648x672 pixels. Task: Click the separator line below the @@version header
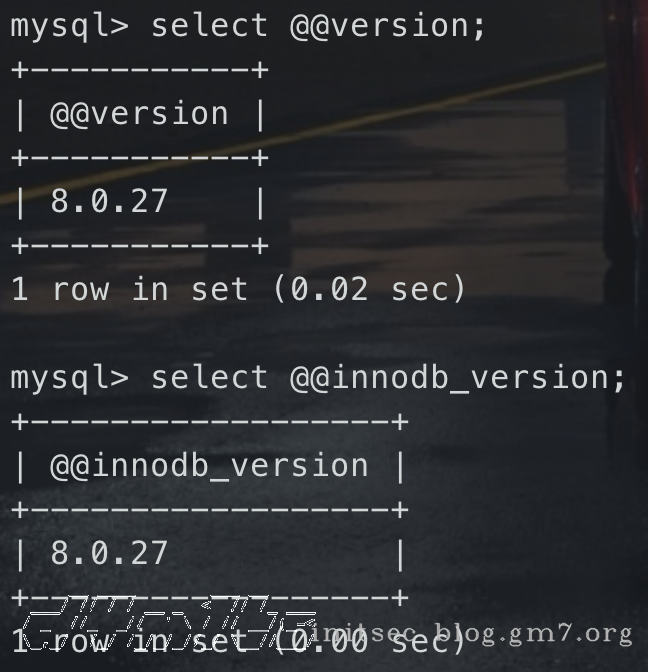(139, 157)
